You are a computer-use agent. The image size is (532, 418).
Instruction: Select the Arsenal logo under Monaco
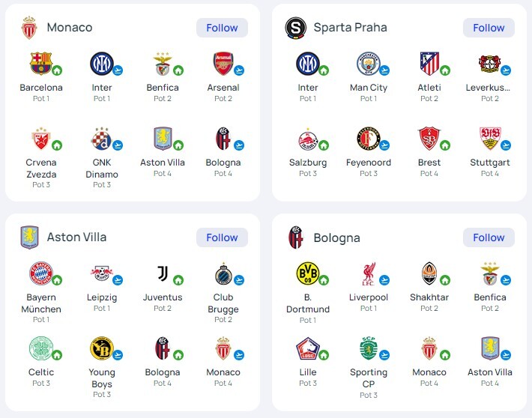point(223,64)
